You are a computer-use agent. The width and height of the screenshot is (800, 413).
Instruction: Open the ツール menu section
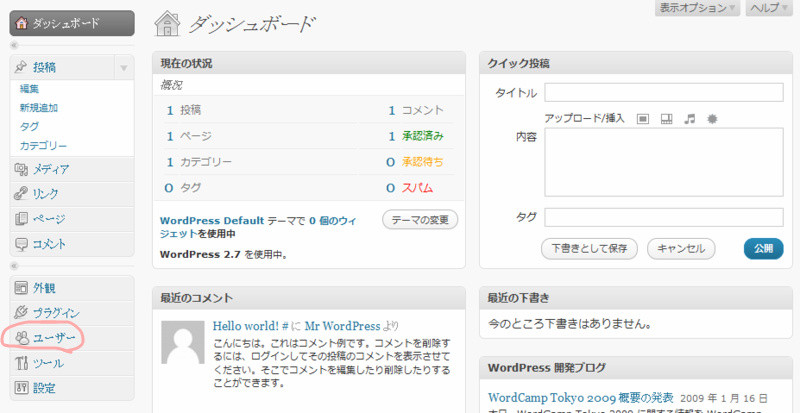coord(72,363)
